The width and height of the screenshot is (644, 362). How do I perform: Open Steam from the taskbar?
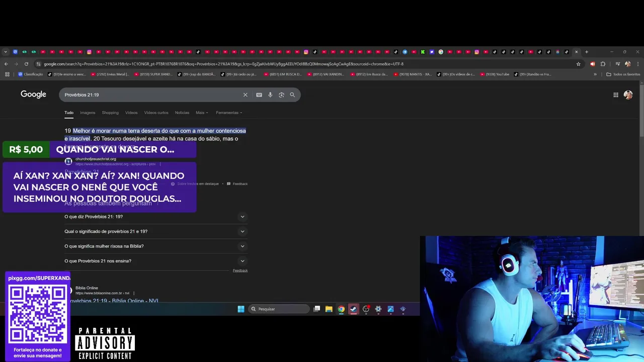click(353, 309)
